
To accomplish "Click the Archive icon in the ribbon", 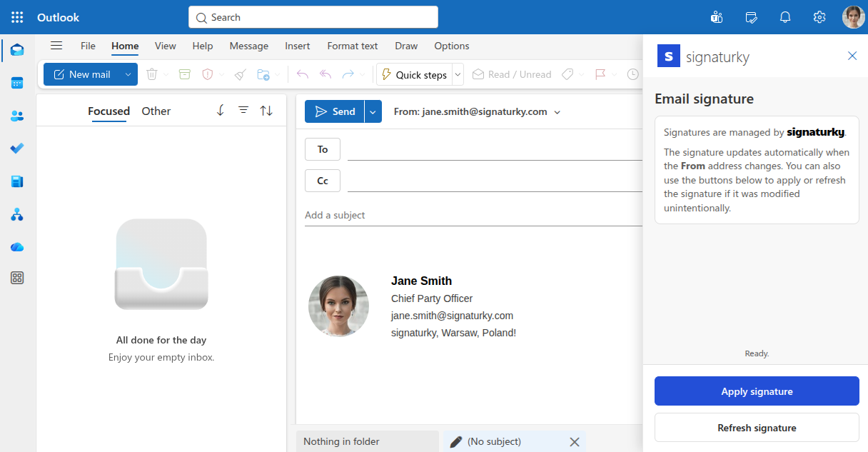I will click(184, 74).
